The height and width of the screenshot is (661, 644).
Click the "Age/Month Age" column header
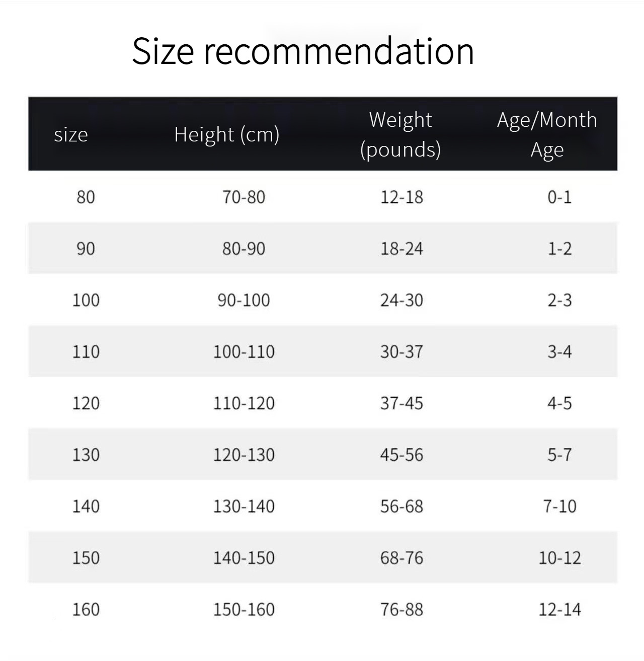(547, 134)
